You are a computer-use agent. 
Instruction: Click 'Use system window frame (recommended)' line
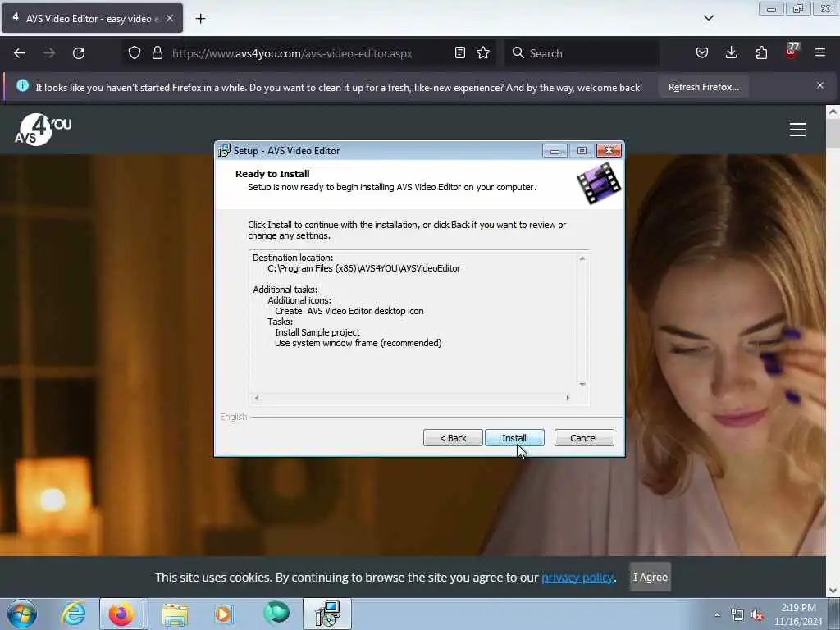(x=358, y=343)
